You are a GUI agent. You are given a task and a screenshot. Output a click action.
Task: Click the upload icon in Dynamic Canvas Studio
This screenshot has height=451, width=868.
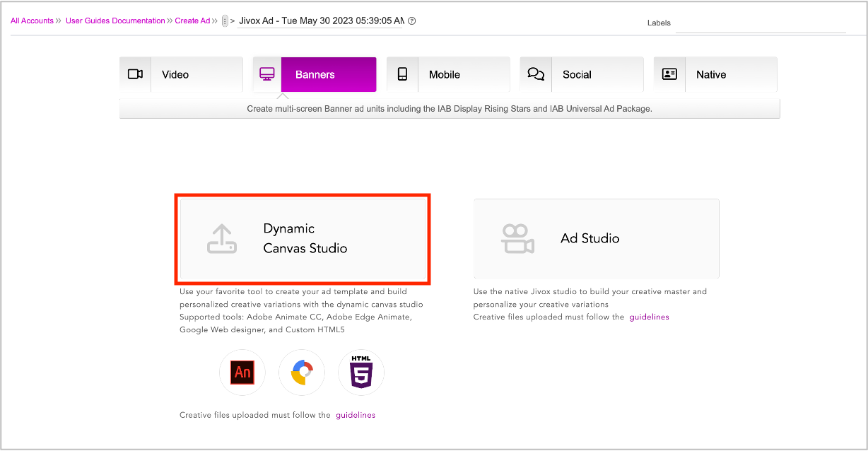(221, 239)
